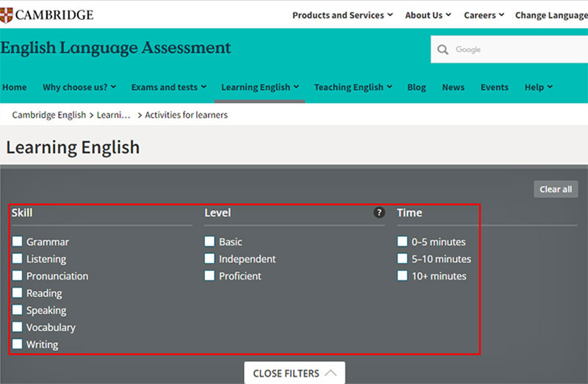The height and width of the screenshot is (384, 588).
Task: Enable the 10+ minutes filter
Action: click(x=402, y=276)
